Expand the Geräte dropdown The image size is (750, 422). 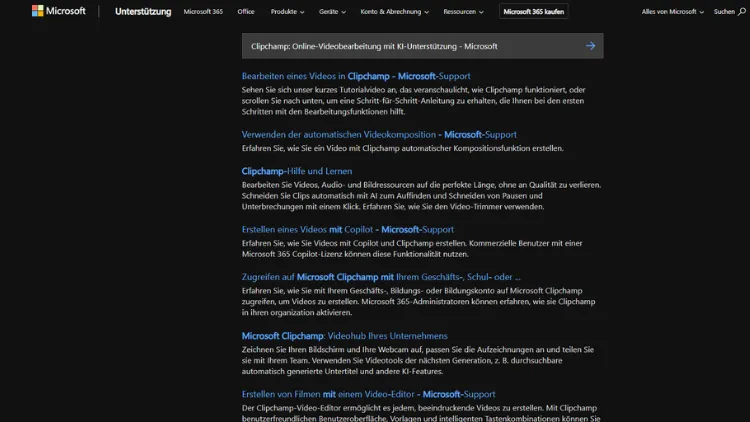pyautogui.click(x=332, y=11)
